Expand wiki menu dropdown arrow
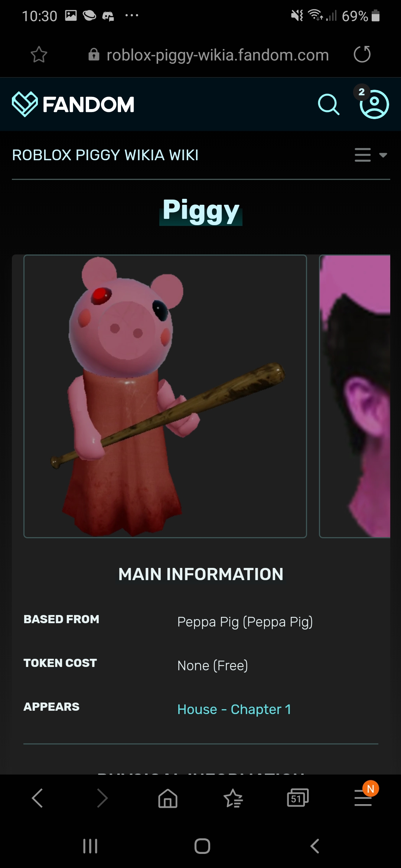This screenshot has height=868, width=401. coord(383,155)
